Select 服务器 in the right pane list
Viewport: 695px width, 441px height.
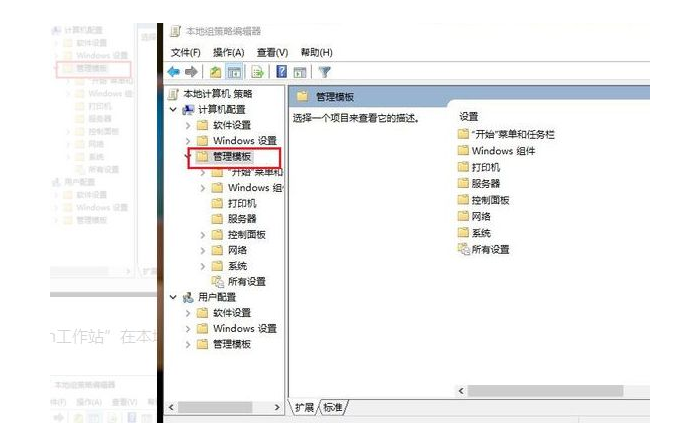coord(486,183)
